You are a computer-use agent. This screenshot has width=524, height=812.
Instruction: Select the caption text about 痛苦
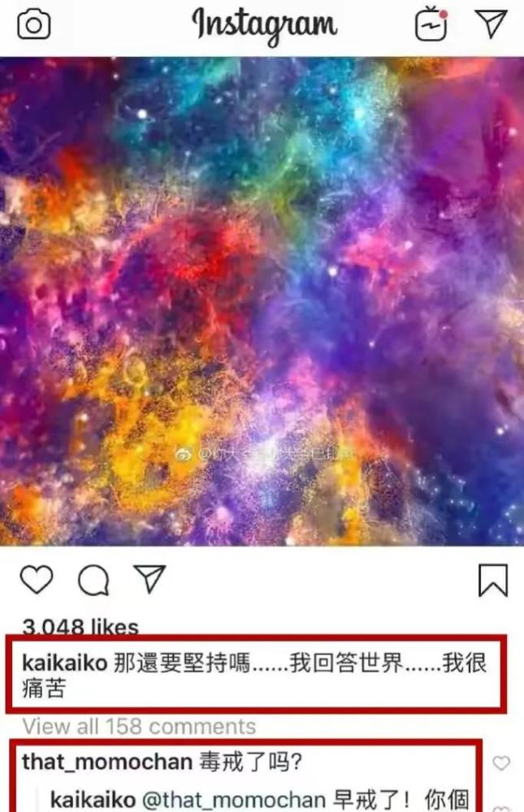[254, 676]
